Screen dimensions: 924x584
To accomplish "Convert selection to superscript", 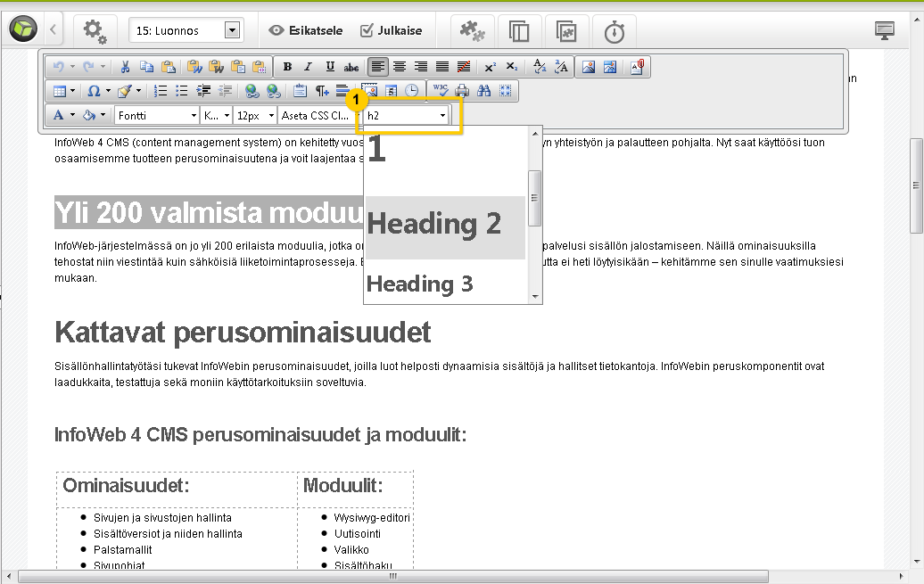I will pos(491,67).
